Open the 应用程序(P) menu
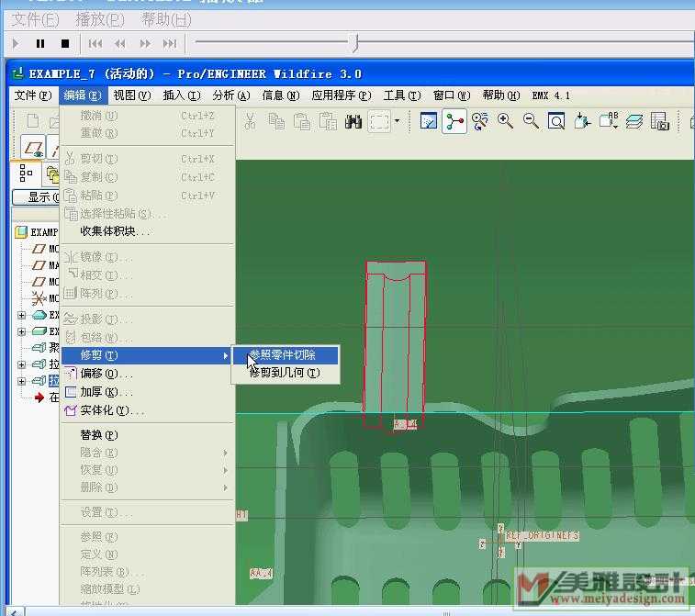Image resolution: width=695 pixels, height=616 pixels. coord(342,95)
